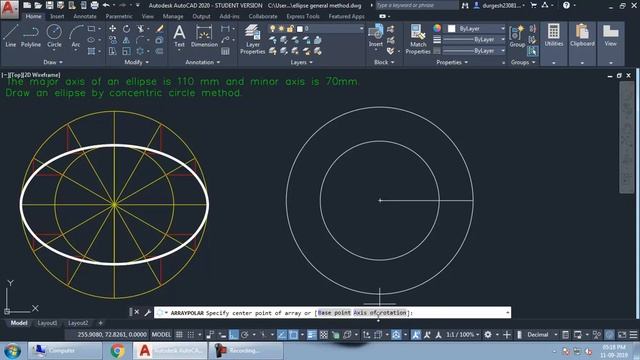Toggle ortho mode in status bar
Image resolution: width=640 pixels, height=360 pixels.
(x=233, y=335)
